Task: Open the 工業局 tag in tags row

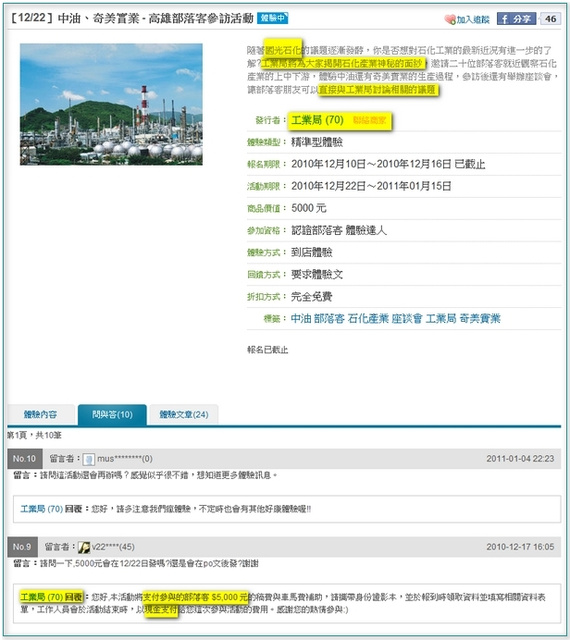Action: tap(441, 318)
